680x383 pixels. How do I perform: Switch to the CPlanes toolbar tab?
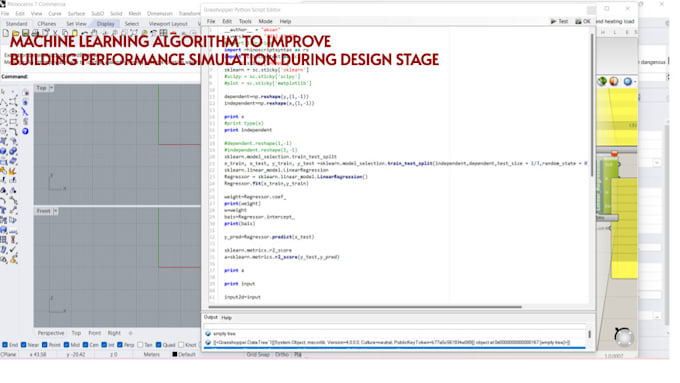(46, 24)
